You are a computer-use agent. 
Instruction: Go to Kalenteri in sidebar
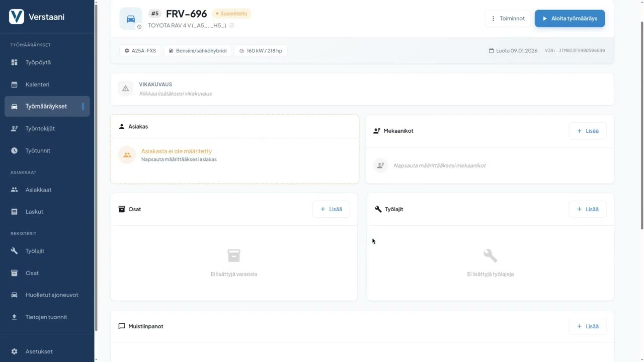[x=37, y=84]
